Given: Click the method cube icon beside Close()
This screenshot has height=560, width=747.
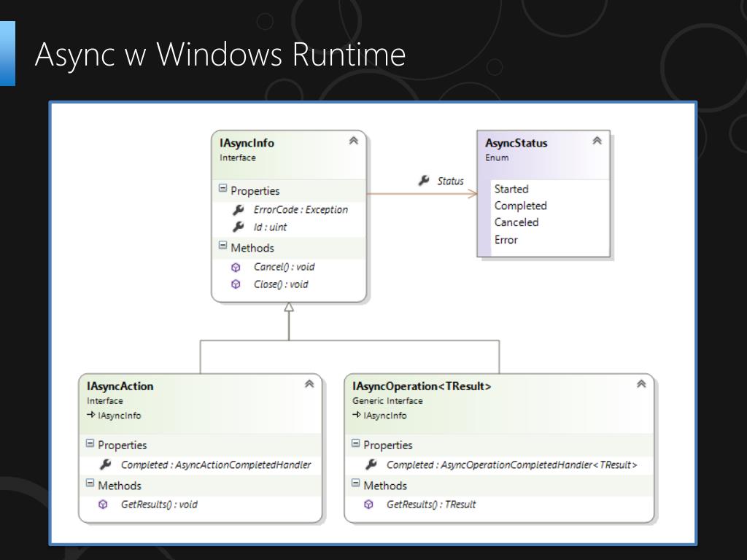Looking at the screenshot, I should pos(236,284).
